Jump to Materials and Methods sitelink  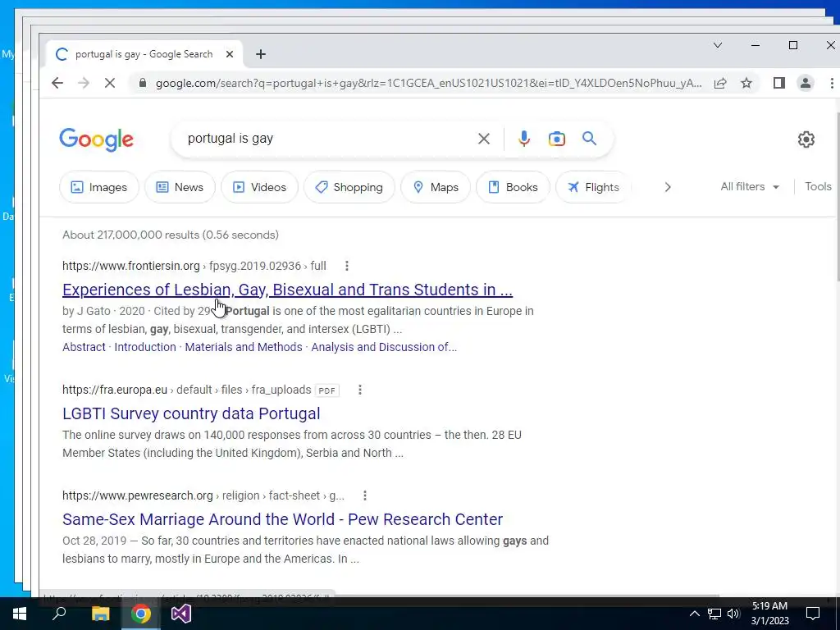pos(244,347)
